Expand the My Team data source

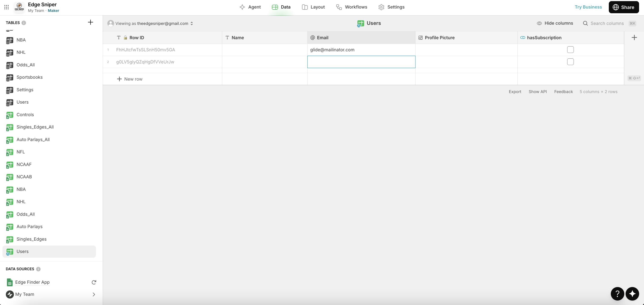[94, 294]
